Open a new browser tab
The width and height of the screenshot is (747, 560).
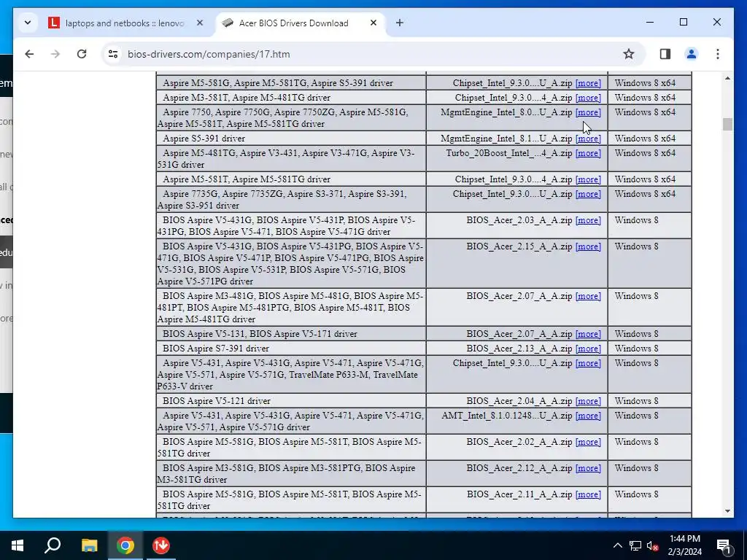click(400, 23)
